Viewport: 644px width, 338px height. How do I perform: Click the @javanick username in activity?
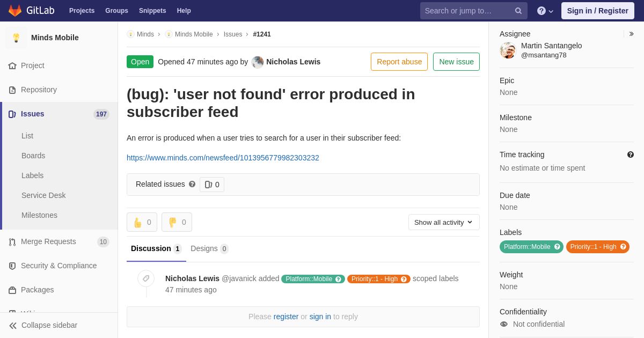(x=239, y=278)
